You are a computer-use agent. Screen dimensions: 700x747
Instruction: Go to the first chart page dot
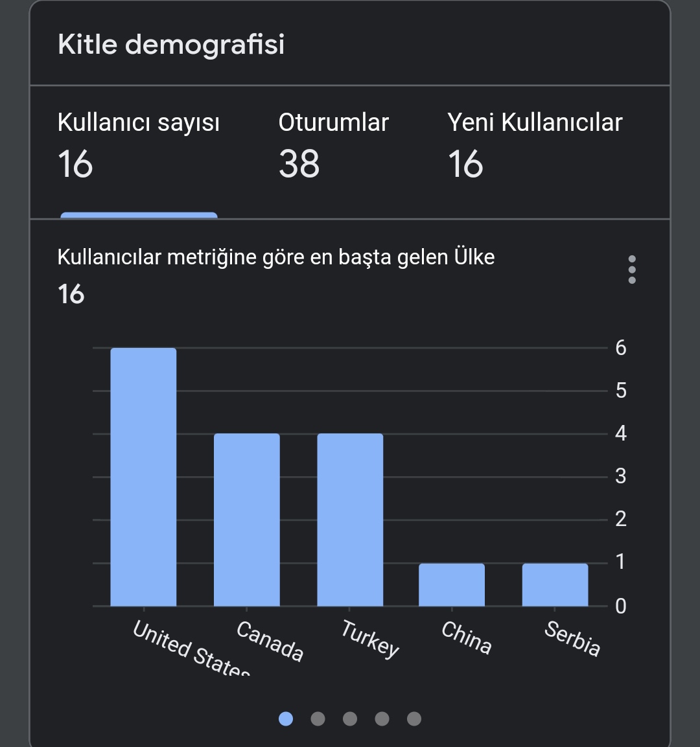pyautogui.click(x=286, y=718)
